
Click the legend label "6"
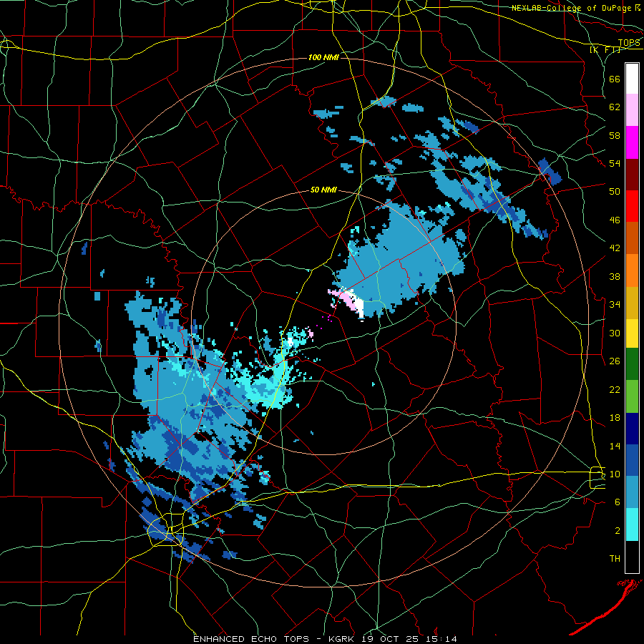click(618, 502)
